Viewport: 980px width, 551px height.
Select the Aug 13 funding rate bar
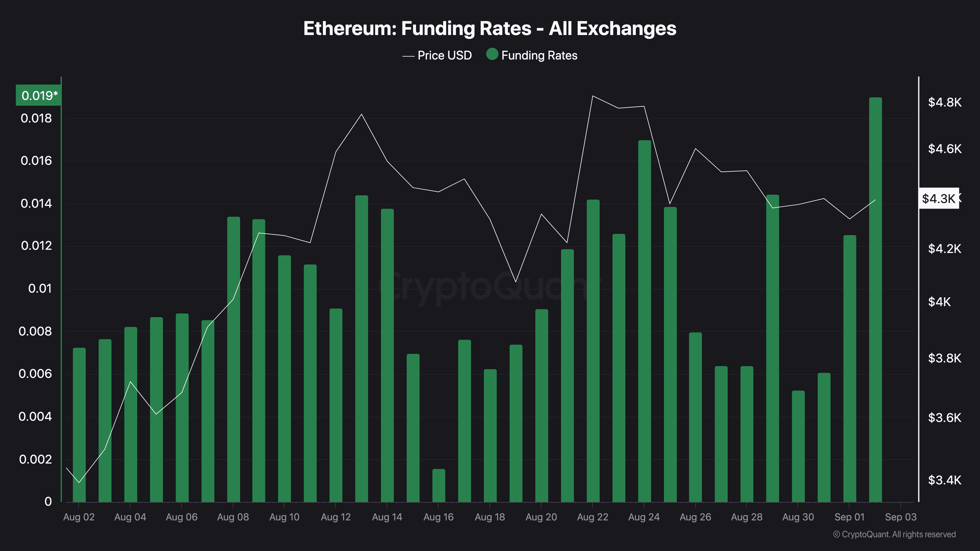click(x=361, y=349)
